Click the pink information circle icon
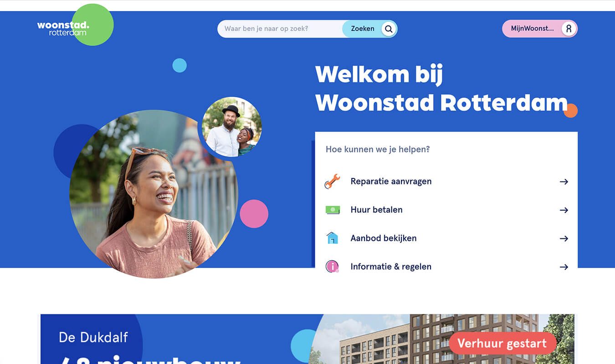 click(x=332, y=266)
